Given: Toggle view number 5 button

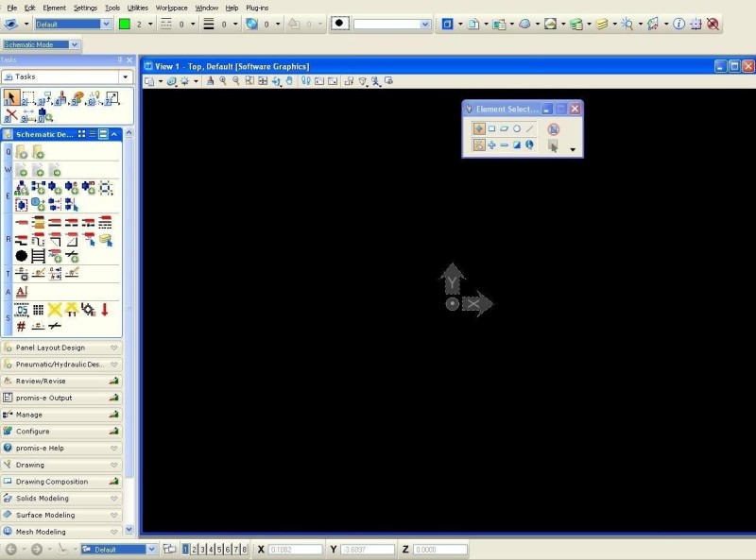Looking at the screenshot, I should point(219,549).
